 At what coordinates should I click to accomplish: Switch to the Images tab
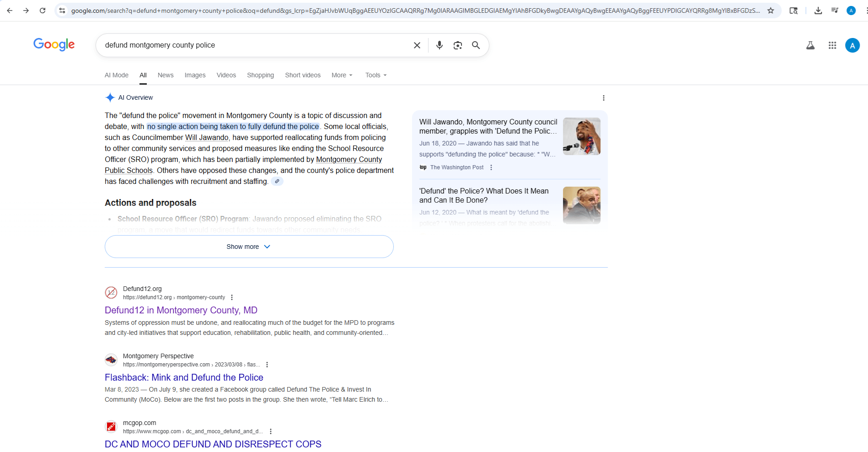point(195,75)
